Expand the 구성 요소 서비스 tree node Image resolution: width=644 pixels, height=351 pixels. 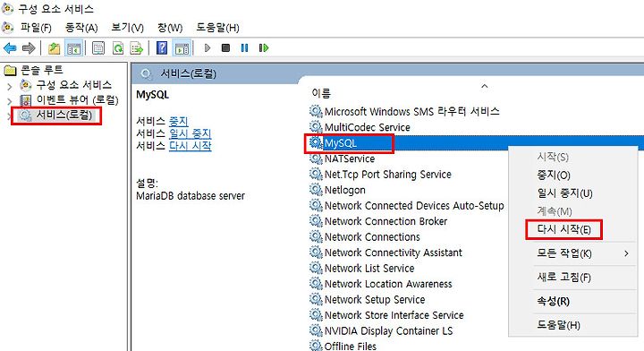coord(10,86)
